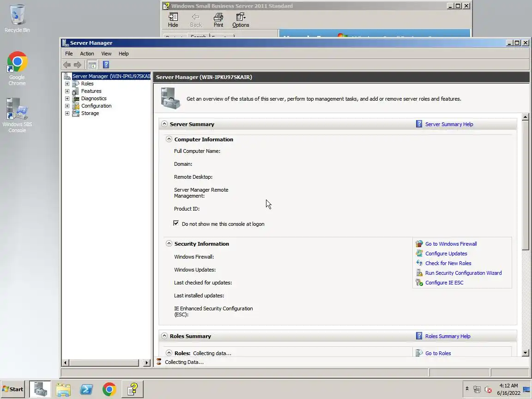Open the Server Summary Help link
This screenshot has height=399, width=532.
click(449, 124)
